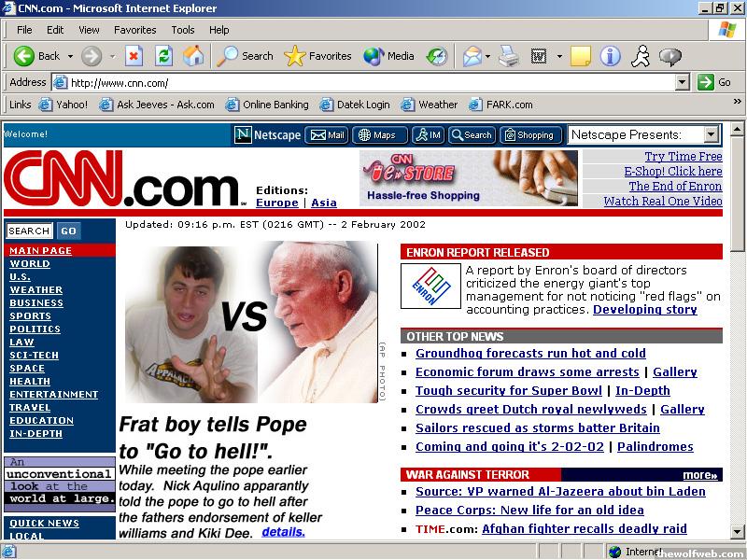Click the Netscape Mail button
Viewport: 747px width, 560px height.
[x=327, y=135]
